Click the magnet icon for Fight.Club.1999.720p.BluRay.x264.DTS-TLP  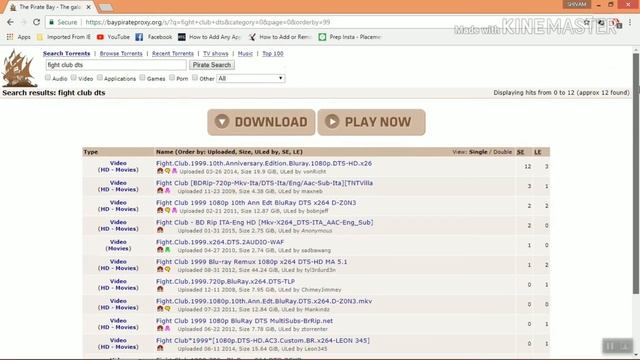(x=160, y=289)
